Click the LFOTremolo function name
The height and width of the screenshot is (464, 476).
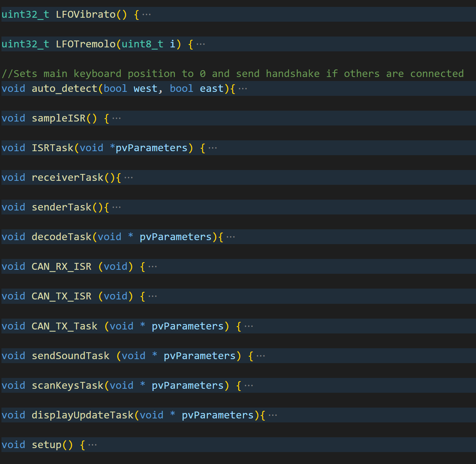86,44
